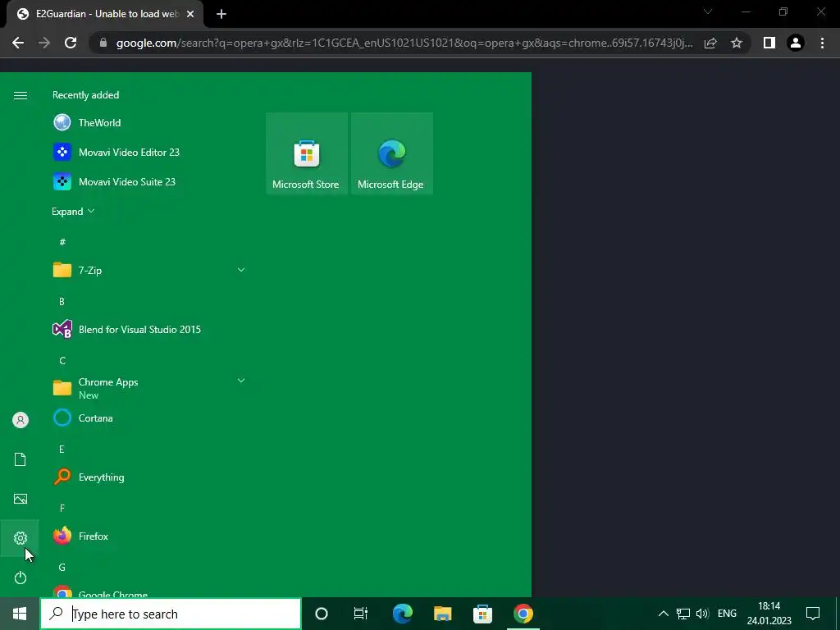Open Task View on the taskbar
840x630 pixels.
pyautogui.click(x=361, y=614)
